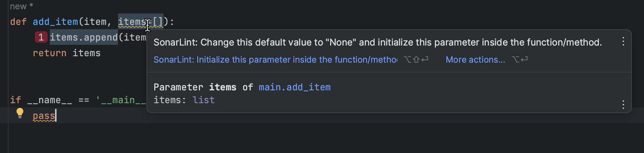Click the highlighted "items.append" call
644x153 pixels.
tap(84, 37)
